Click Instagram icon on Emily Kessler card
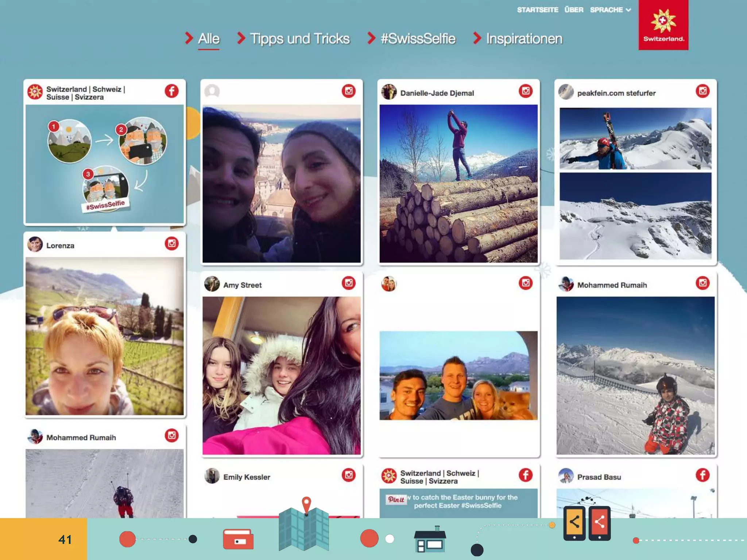The height and width of the screenshot is (560, 747). click(x=349, y=475)
